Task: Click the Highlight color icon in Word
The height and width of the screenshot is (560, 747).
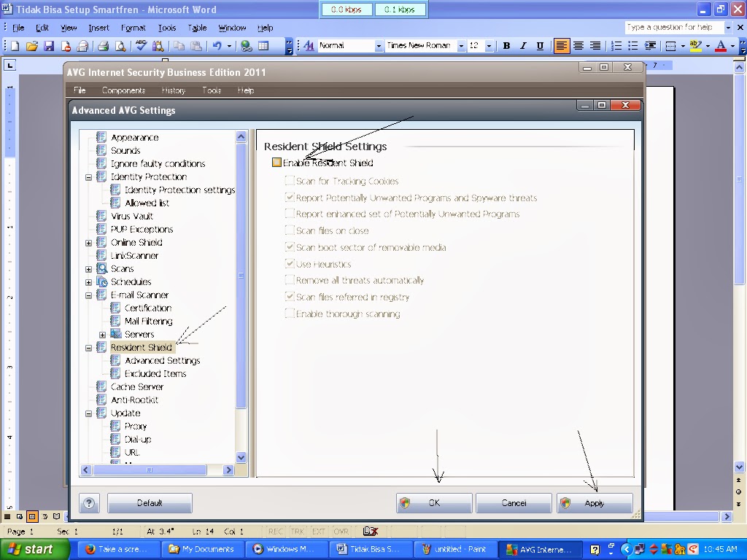Action: 695,46
